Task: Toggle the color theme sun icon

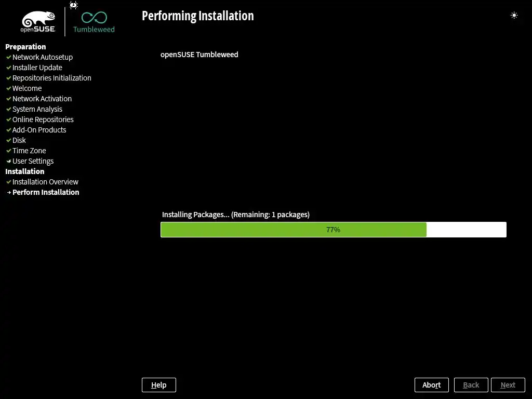Action: click(x=514, y=15)
